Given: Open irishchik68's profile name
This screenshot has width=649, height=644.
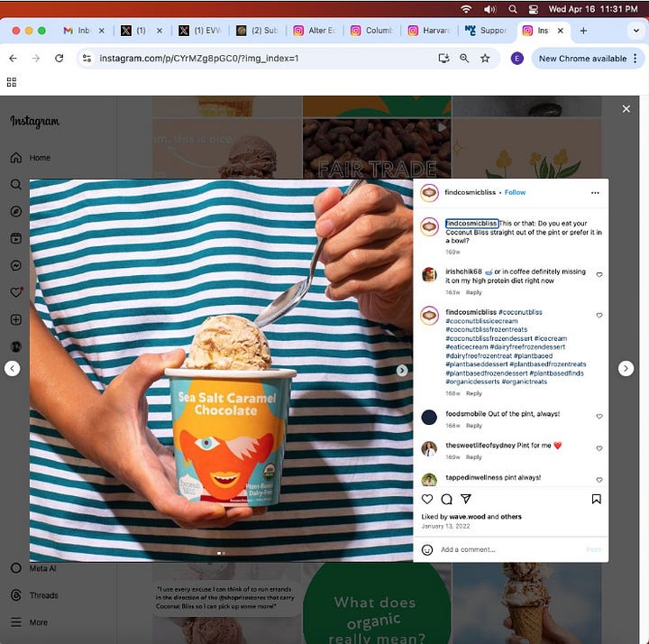Looking at the screenshot, I should (463, 271).
